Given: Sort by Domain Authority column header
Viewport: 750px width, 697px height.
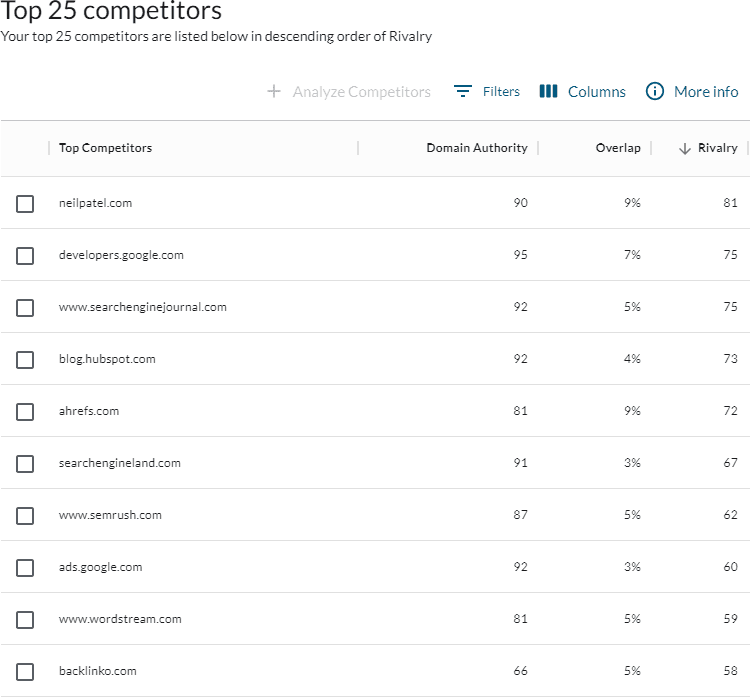Looking at the screenshot, I should click(476, 148).
